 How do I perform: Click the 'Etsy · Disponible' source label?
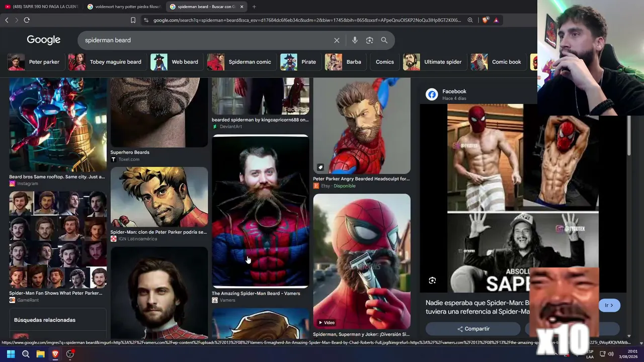coord(338,186)
